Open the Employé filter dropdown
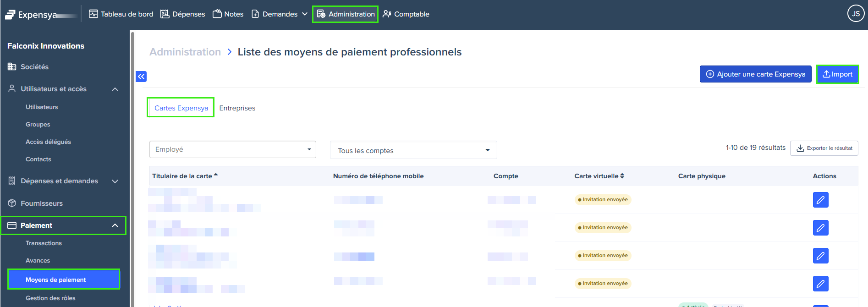The width and height of the screenshot is (868, 307). [232, 149]
